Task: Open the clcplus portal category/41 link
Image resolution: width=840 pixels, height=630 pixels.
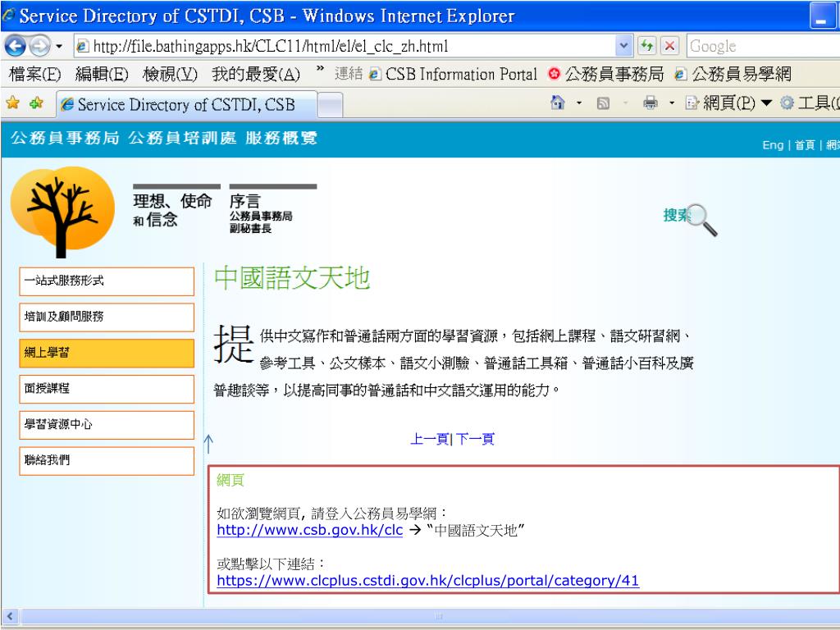Action: [427, 581]
